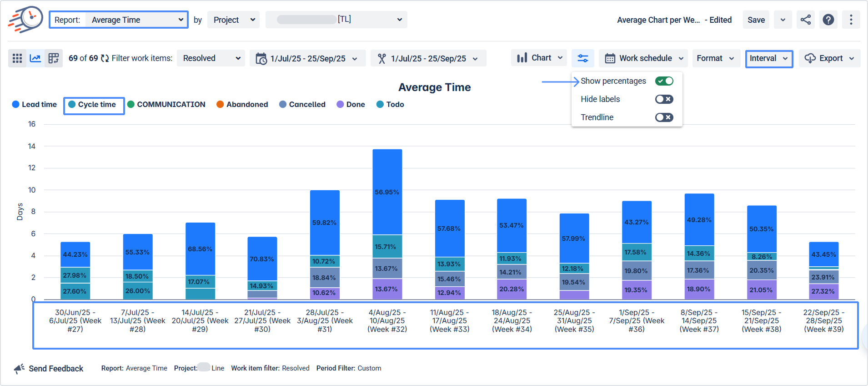Enable the Hide labels toggle
The height and width of the screenshot is (386, 868).
click(x=664, y=99)
